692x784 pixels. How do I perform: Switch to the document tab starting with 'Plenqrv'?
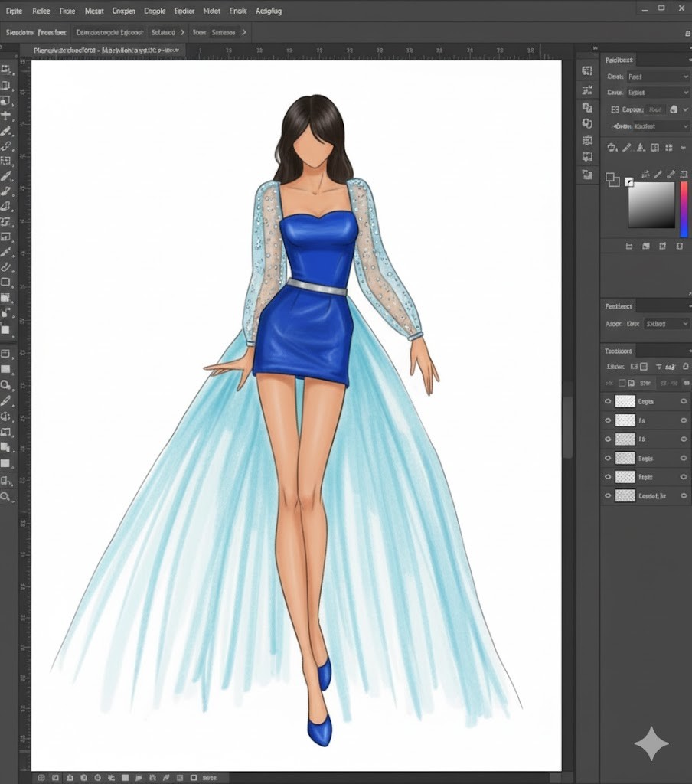pos(105,50)
